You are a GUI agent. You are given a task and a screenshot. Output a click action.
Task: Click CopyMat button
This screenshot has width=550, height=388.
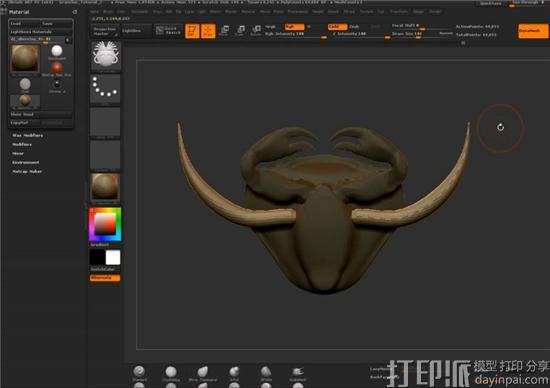pos(24,123)
